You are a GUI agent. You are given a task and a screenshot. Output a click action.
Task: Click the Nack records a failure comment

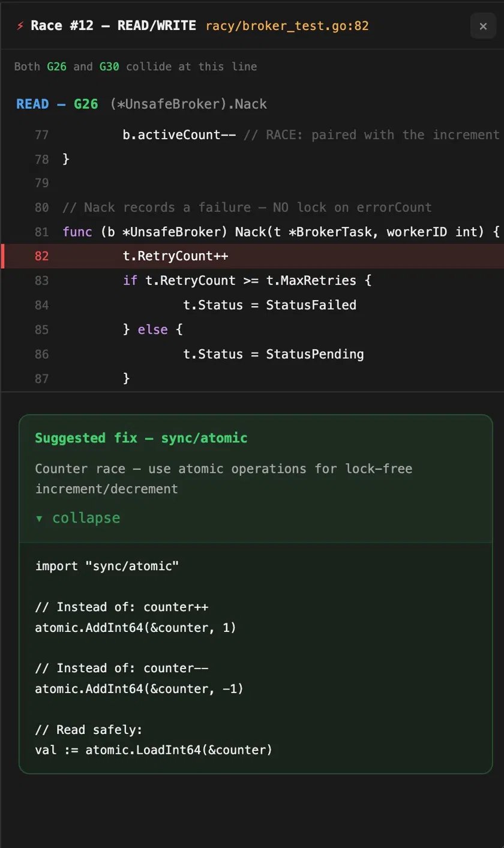[247, 208]
